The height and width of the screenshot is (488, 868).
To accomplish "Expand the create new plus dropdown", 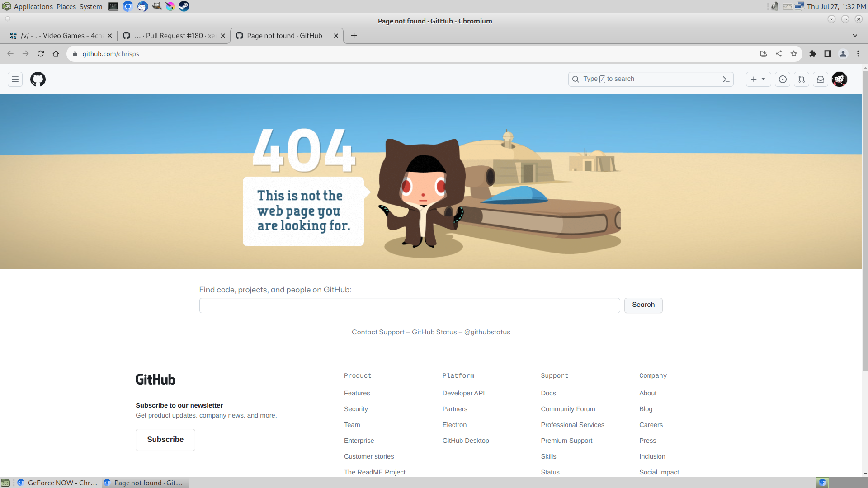I will pyautogui.click(x=758, y=80).
